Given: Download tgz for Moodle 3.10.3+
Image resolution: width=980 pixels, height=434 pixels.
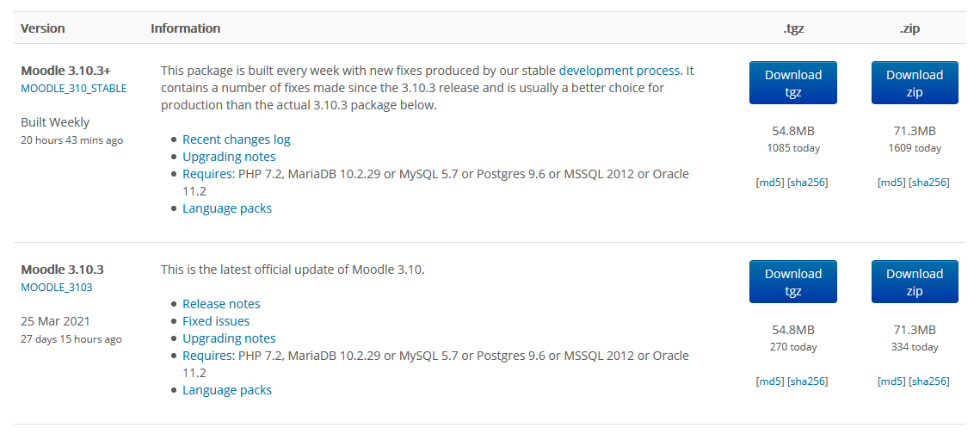Looking at the screenshot, I should 792,84.
